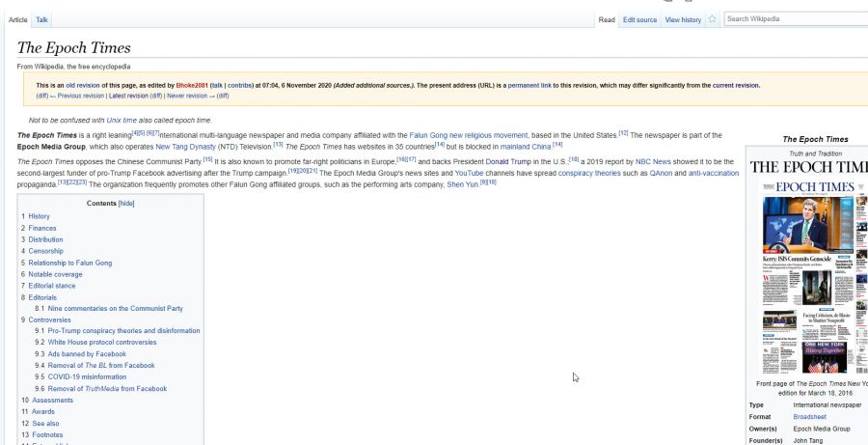This screenshot has height=445, width=868.
Task: Open mainland China link
Action: pos(526,147)
